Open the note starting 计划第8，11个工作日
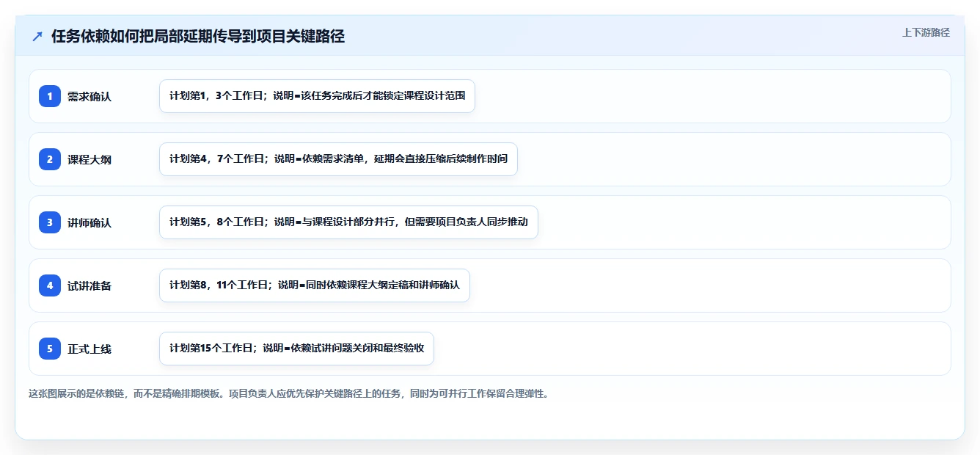The width and height of the screenshot is (980, 455). [314, 285]
